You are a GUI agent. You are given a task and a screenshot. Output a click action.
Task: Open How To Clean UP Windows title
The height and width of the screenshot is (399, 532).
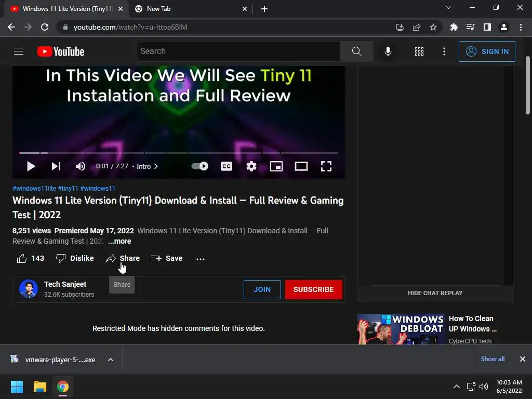(473, 324)
